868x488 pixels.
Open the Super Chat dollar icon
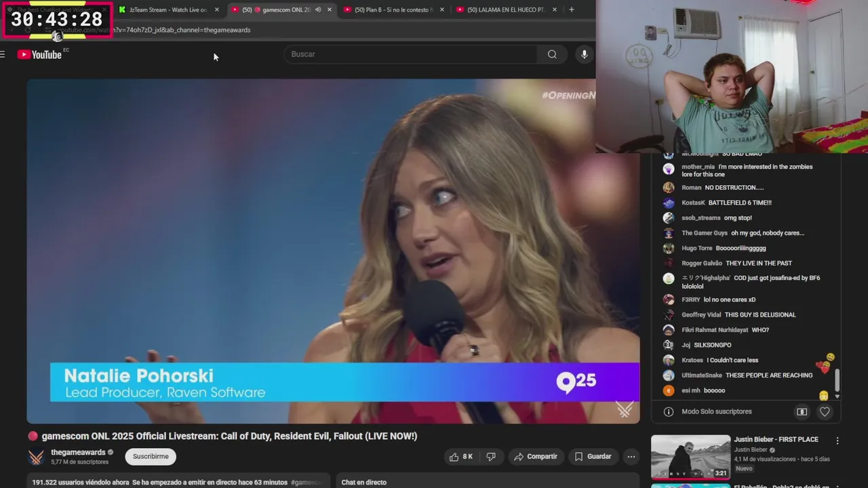tap(802, 411)
